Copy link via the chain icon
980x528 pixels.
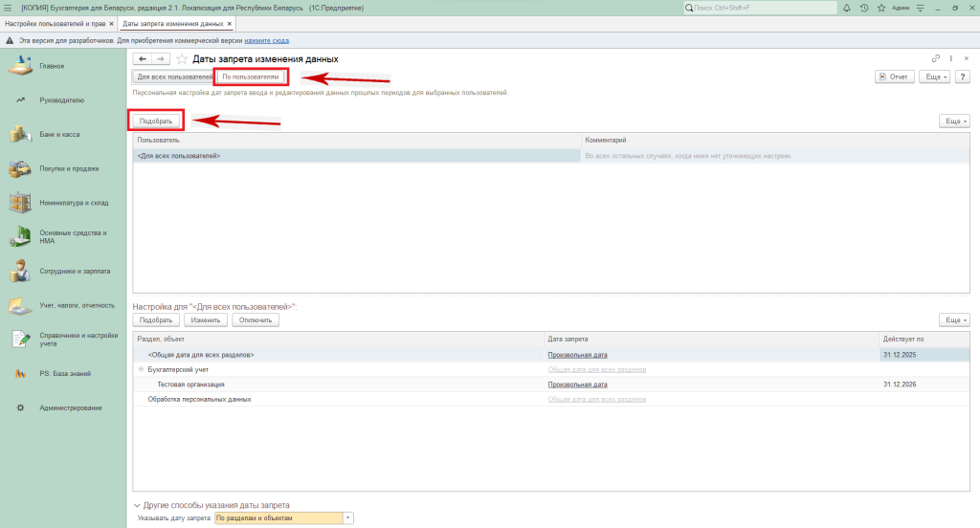pos(936,58)
